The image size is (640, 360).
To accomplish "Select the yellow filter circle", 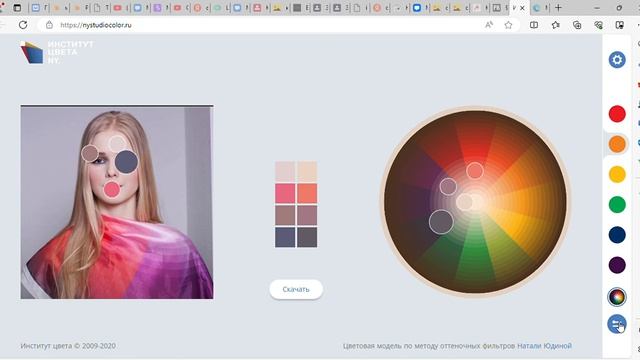I will tap(617, 174).
